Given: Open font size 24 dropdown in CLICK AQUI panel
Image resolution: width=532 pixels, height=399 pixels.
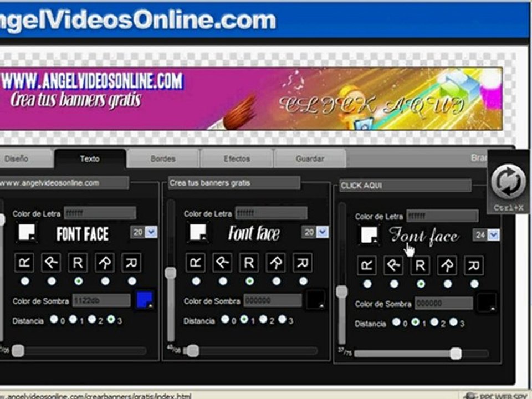Looking at the screenshot, I should tap(494, 235).
